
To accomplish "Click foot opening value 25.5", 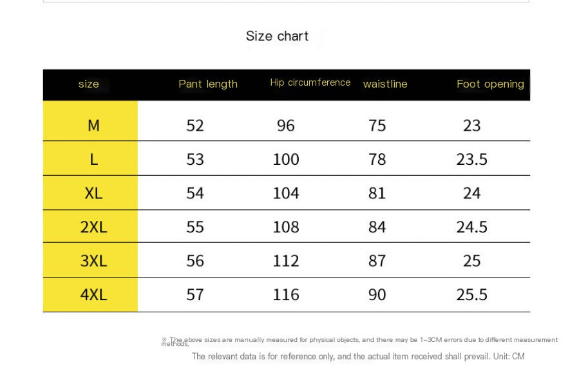I will coord(471,295).
